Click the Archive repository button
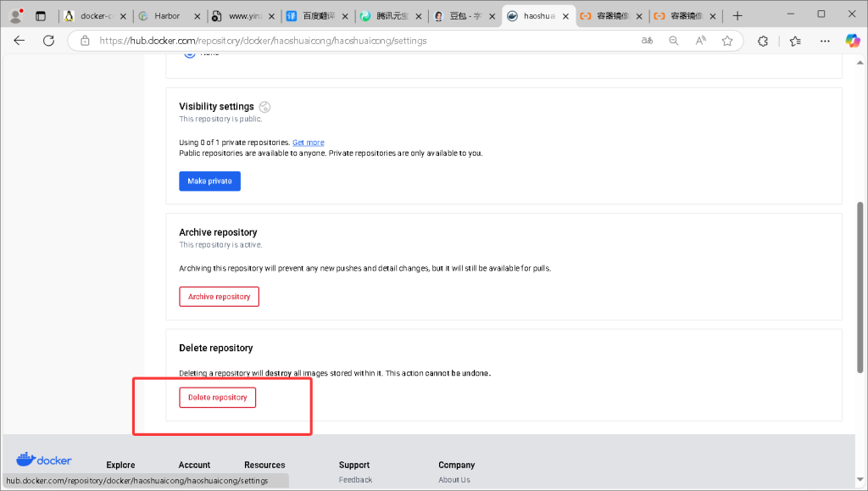Image resolution: width=868 pixels, height=491 pixels. pyautogui.click(x=219, y=297)
